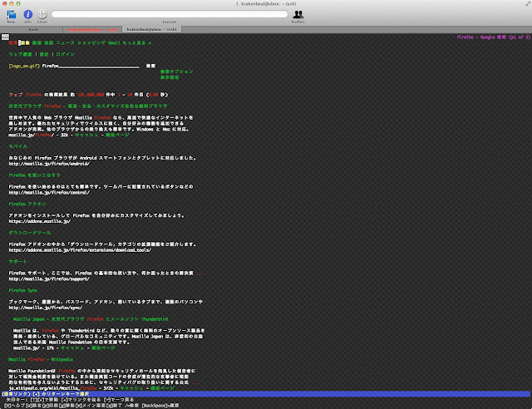Open a new session with the New icon
Screen dimensions: 532x409
coord(11,15)
